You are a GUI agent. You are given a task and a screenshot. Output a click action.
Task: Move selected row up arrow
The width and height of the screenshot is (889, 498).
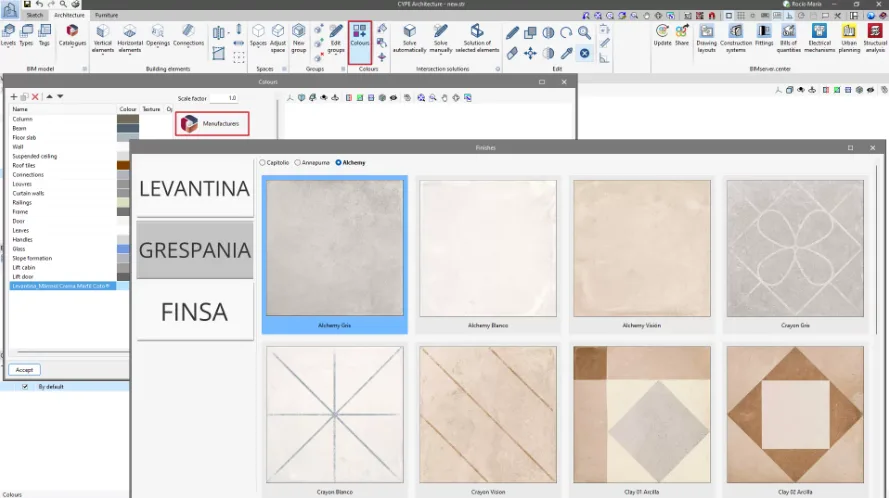pos(49,96)
